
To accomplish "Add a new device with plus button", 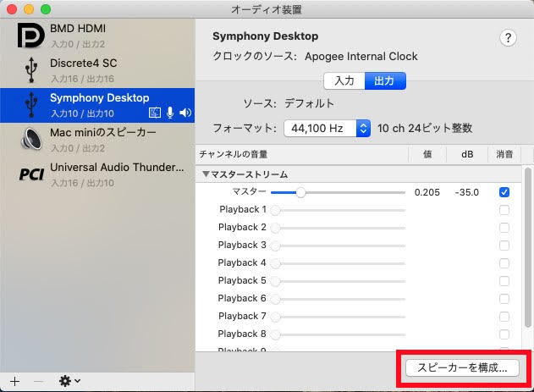I will [14, 381].
